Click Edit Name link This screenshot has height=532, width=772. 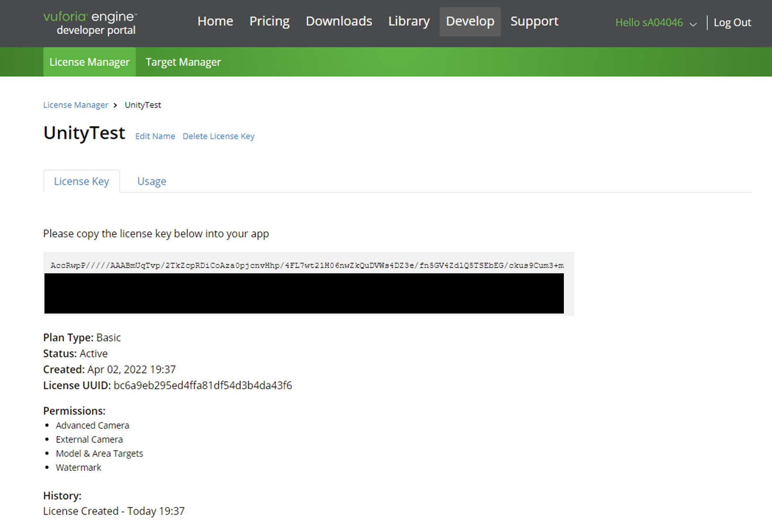point(155,136)
